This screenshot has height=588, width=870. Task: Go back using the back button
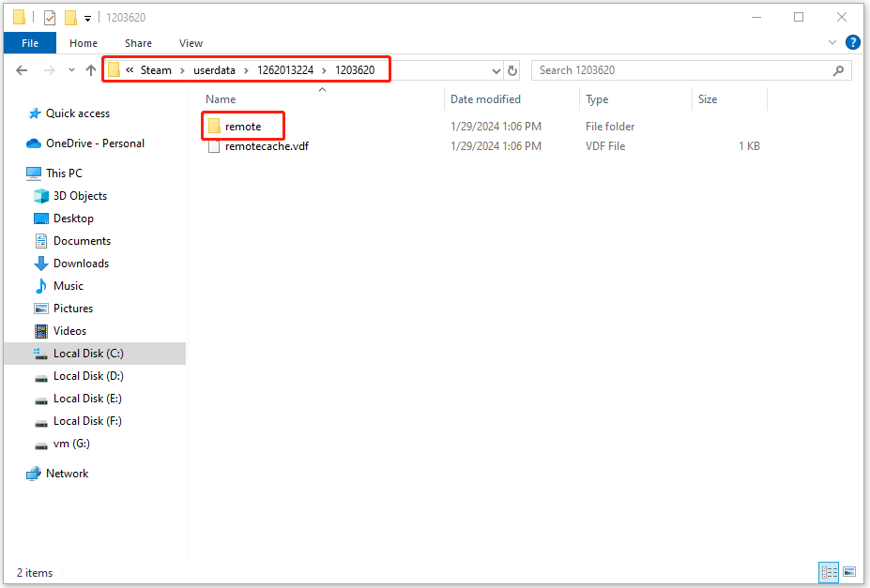(x=22, y=70)
